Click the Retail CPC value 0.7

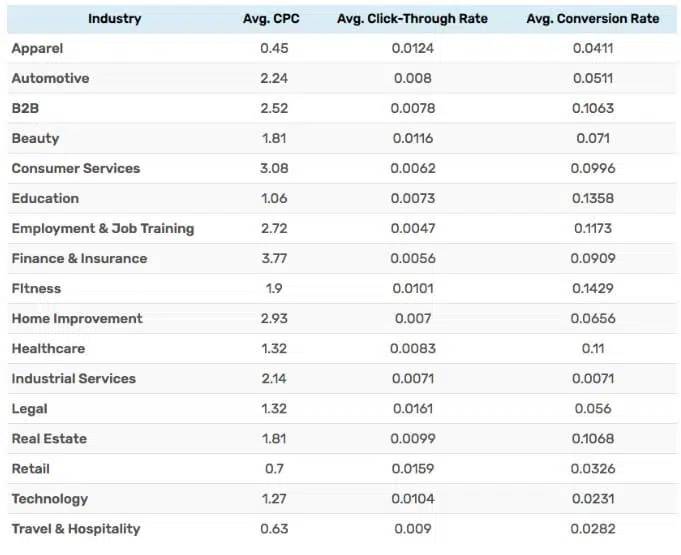273,469
